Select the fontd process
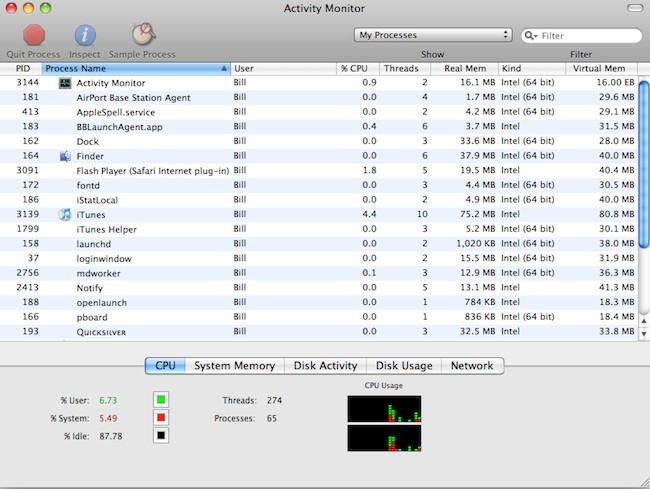650x489 pixels. point(318,185)
